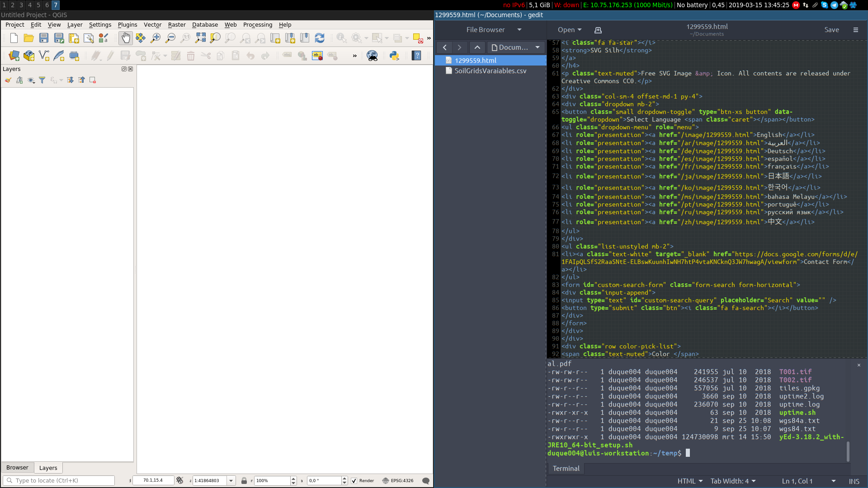Screen dimensions: 868x488
Task: Open the Raster menu
Action: click(x=177, y=24)
